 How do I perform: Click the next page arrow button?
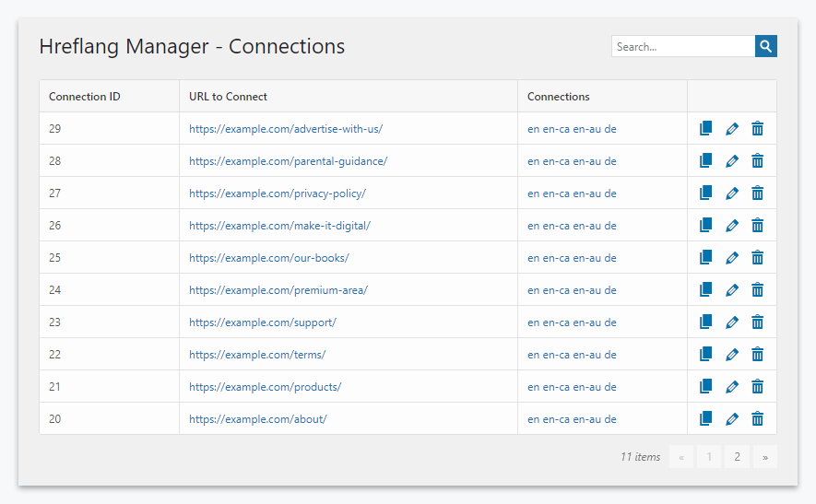point(764,457)
